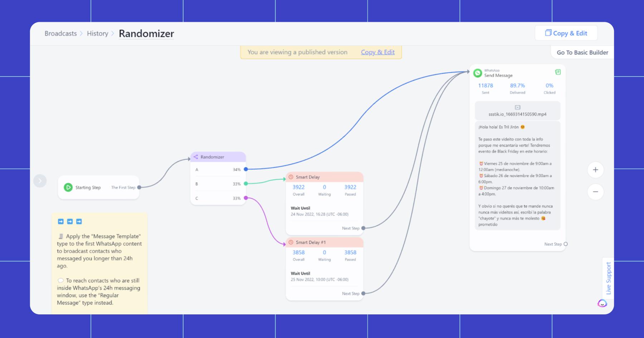
Task: Click the ¡Hola hola! Es Tril Jirón message text
Action: click(502, 127)
